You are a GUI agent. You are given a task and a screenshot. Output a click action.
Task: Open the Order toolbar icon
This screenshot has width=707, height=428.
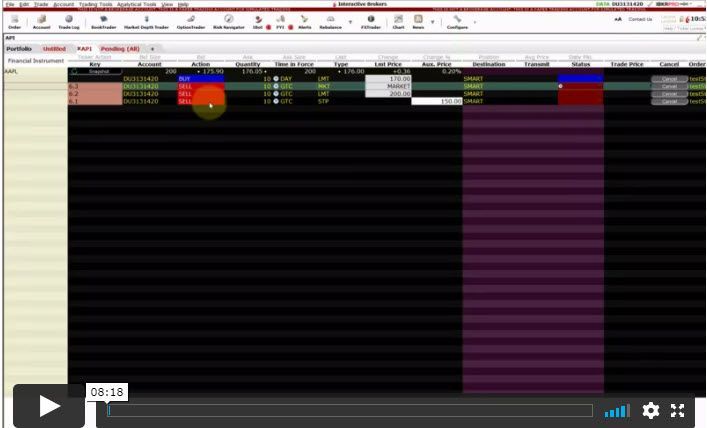[14, 21]
